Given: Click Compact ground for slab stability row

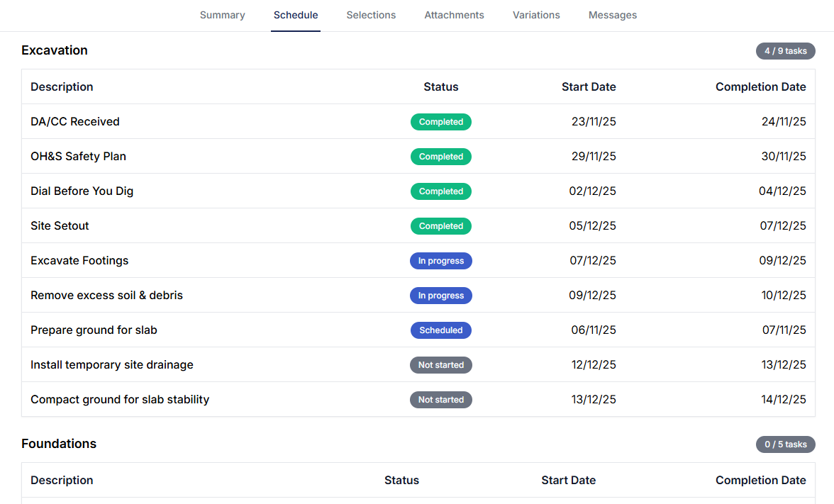Looking at the screenshot, I should pyautogui.click(x=120, y=400).
